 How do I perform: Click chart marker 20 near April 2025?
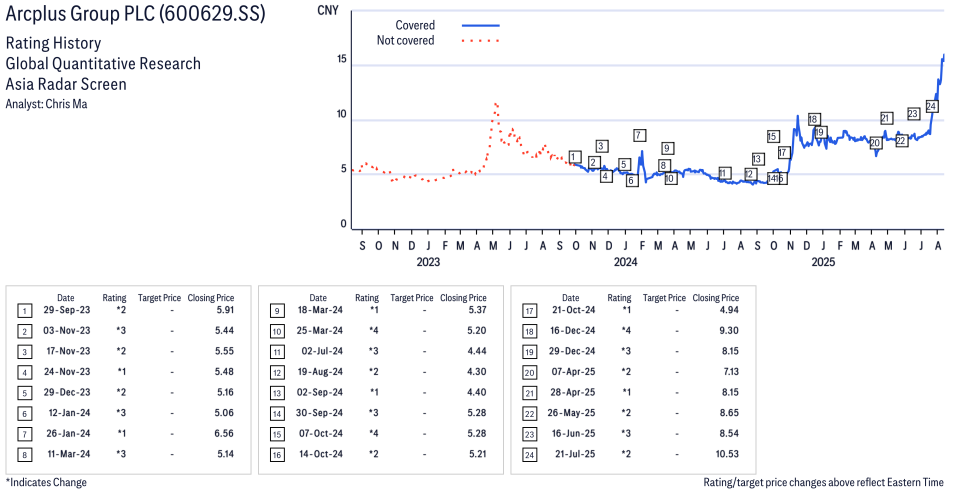pos(875,143)
